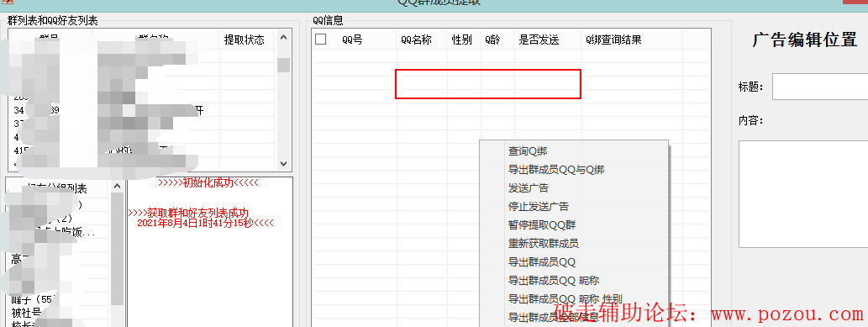The width and height of the screenshot is (868, 327).
Task: Click the QQ号 column header
Action: 352,40
